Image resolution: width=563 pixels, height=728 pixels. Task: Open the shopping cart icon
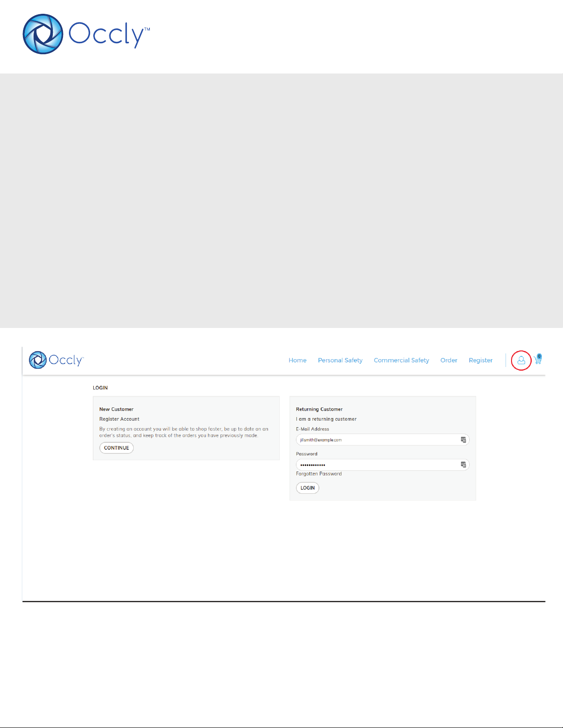click(x=538, y=359)
